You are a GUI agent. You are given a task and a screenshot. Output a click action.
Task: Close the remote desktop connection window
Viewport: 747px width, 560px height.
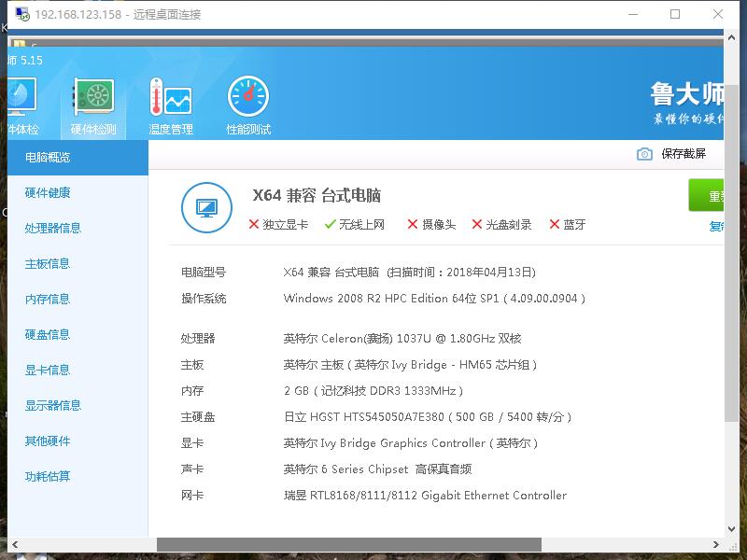[718, 14]
